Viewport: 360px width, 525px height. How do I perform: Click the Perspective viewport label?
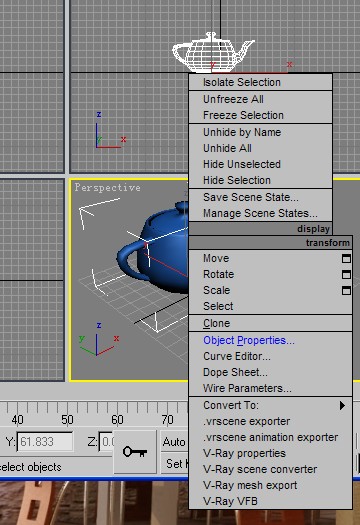[x=107, y=188]
